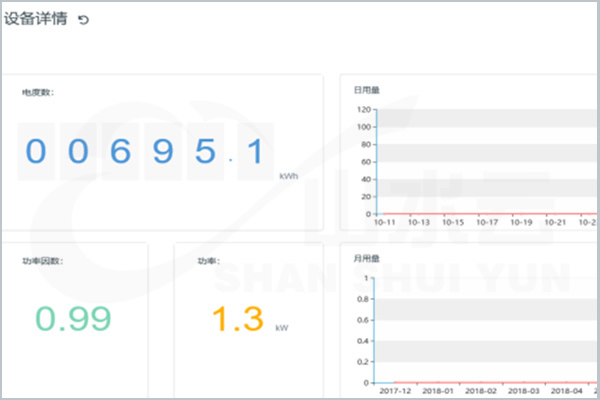Click the digit 5 in the meter reading

[x=205, y=152]
